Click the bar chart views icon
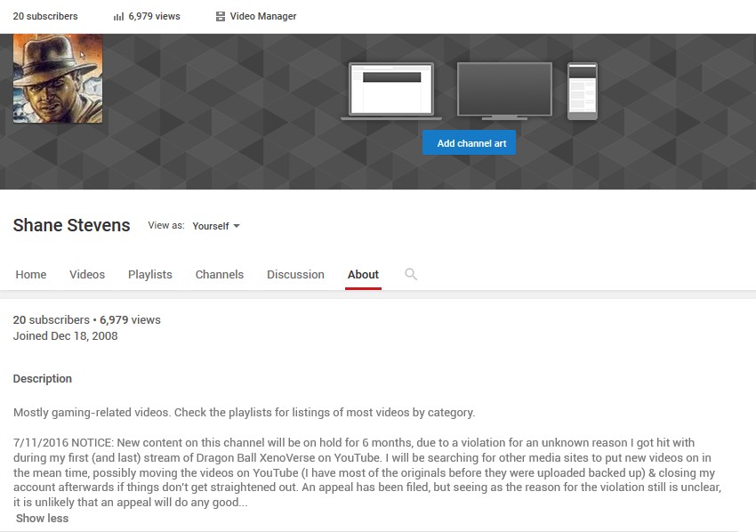The height and width of the screenshot is (532, 756). (118, 17)
